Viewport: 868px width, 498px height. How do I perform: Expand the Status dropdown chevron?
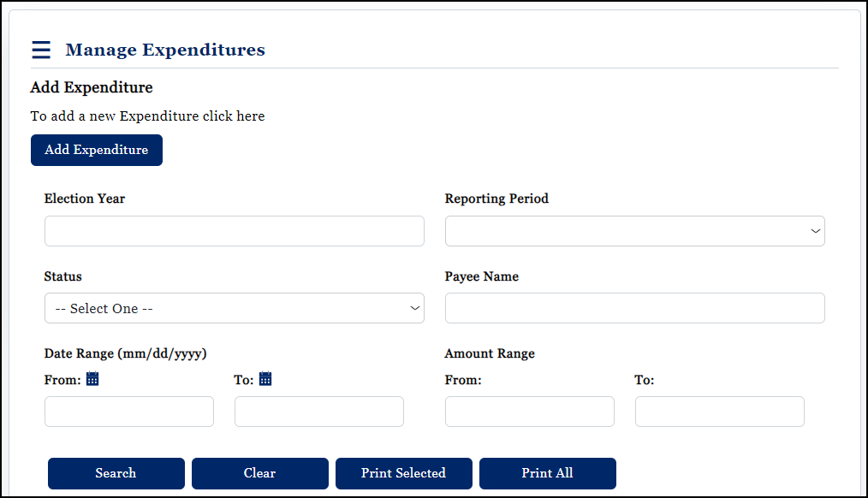pyautogui.click(x=414, y=308)
